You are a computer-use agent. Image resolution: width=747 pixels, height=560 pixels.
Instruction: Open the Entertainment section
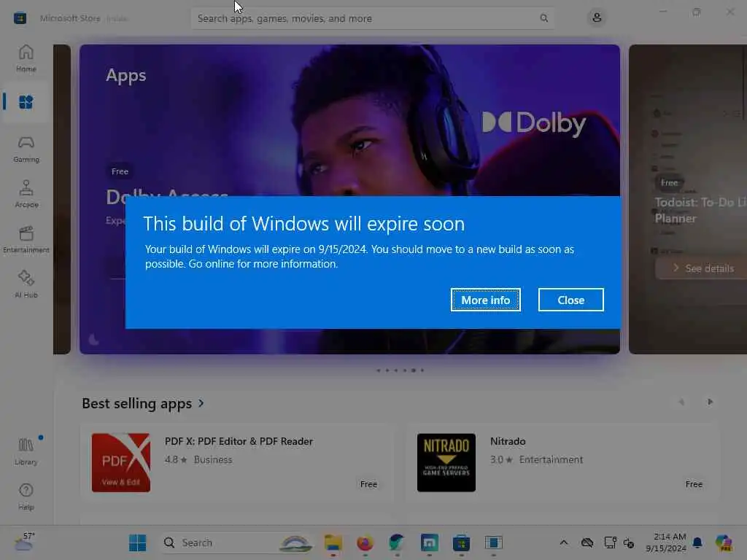(26, 239)
